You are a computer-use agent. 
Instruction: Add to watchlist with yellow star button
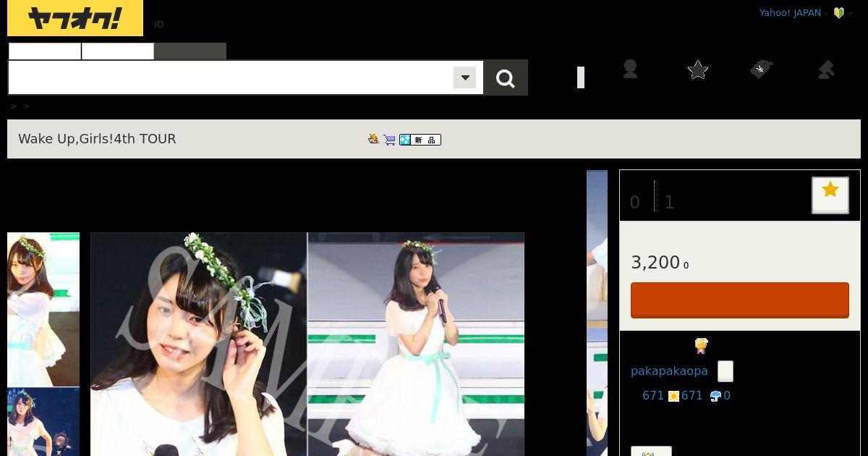click(x=830, y=195)
